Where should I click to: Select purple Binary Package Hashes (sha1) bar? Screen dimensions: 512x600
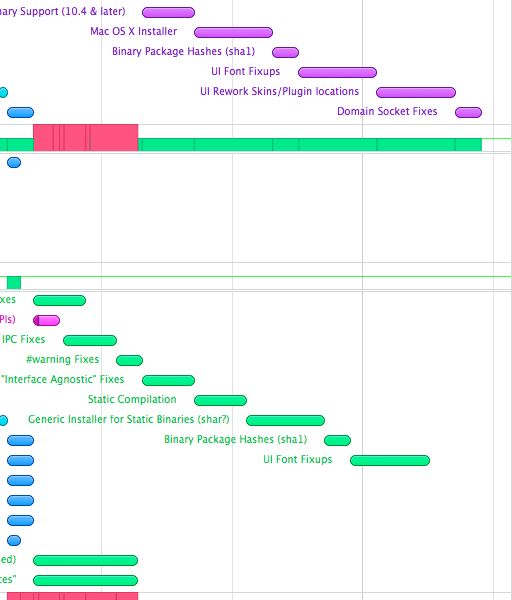point(285,52)
